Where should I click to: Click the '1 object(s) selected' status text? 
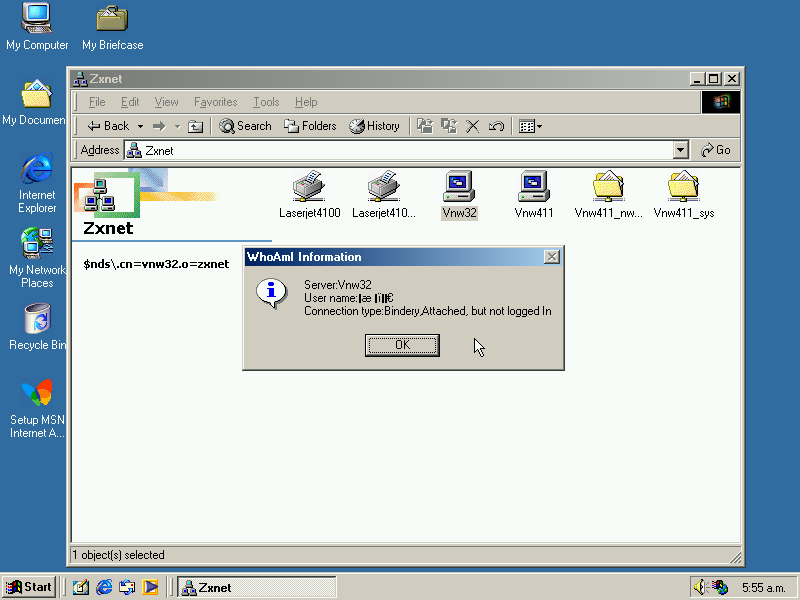click(118, 555)
